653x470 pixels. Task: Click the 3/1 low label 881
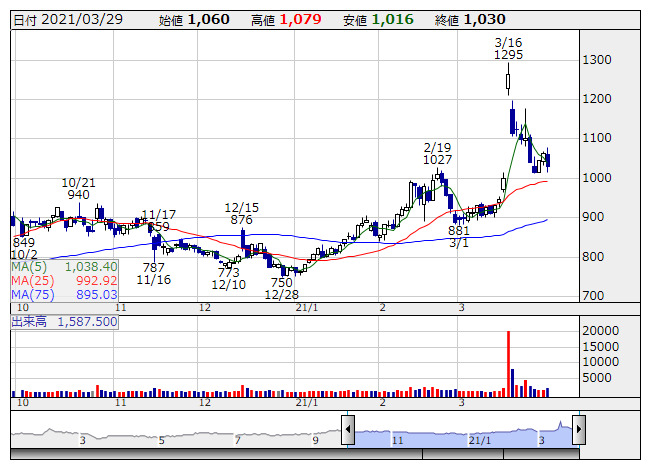(459, 229)
